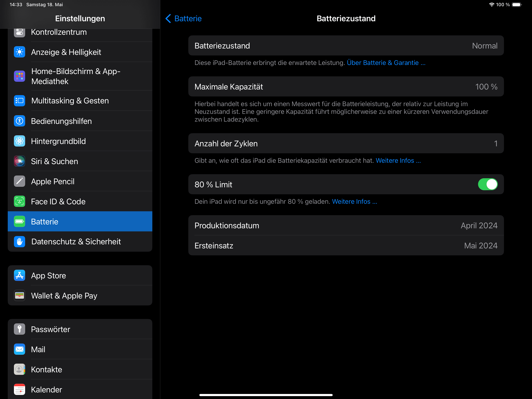Select the highlighted Batterie entry
The image size is (532, 399).
[80, 222]
